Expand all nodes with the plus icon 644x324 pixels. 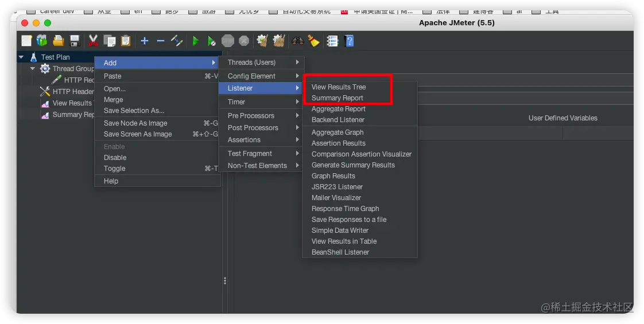pyautogui.click(x=144, y=41)
